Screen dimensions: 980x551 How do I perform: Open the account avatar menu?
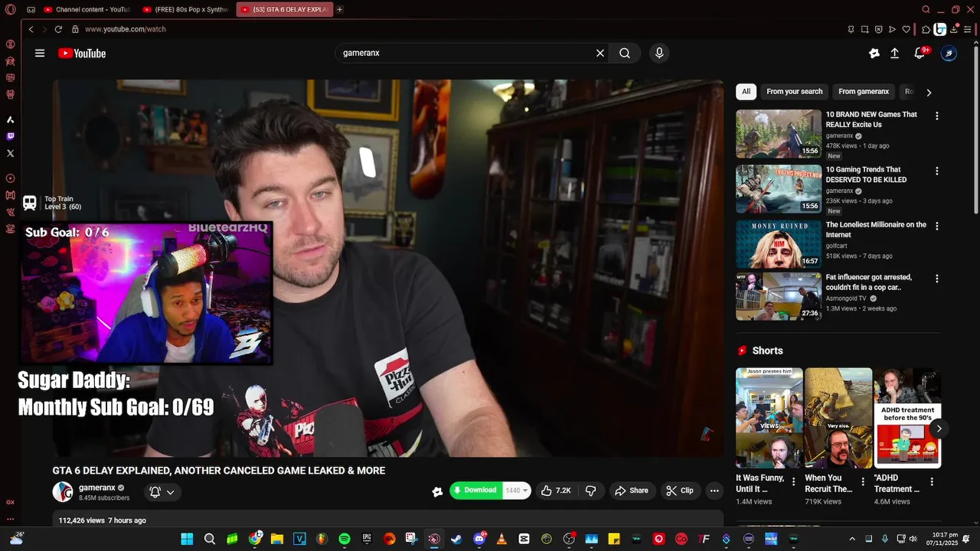tap(949, 53)
